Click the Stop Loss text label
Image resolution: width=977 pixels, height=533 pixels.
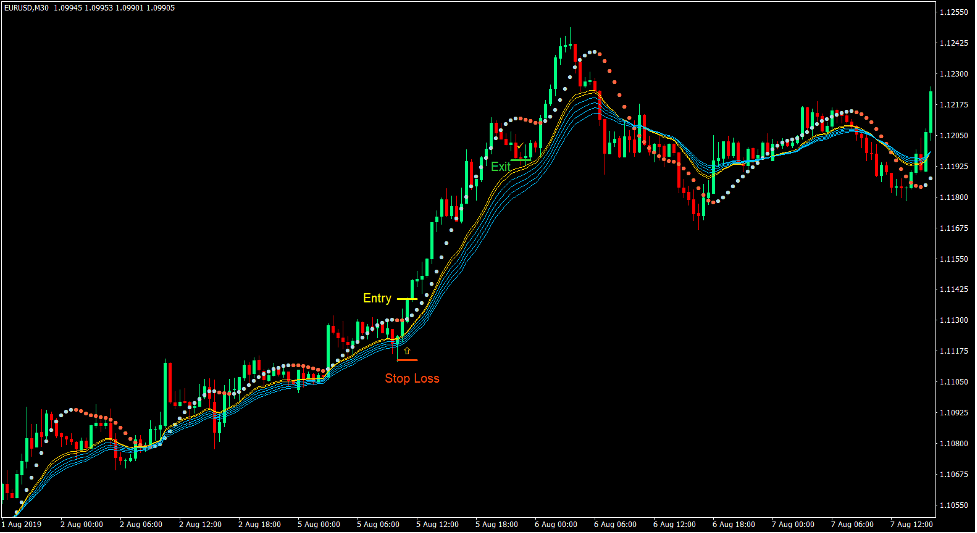point(412,378)
